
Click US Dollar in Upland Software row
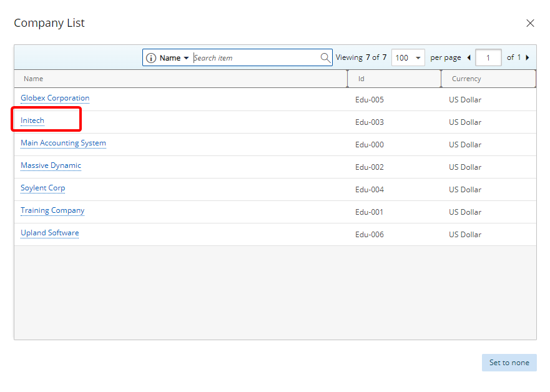point(465,235)
